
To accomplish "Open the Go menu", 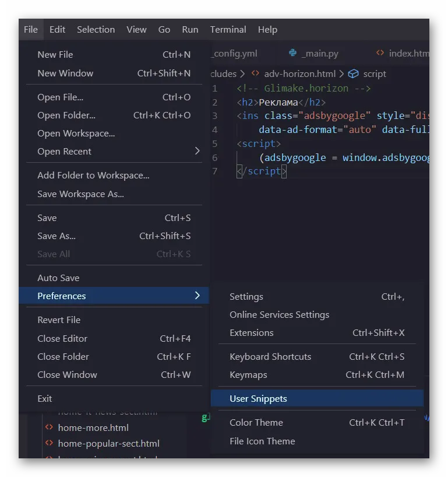I will click(x=164, y=30).
